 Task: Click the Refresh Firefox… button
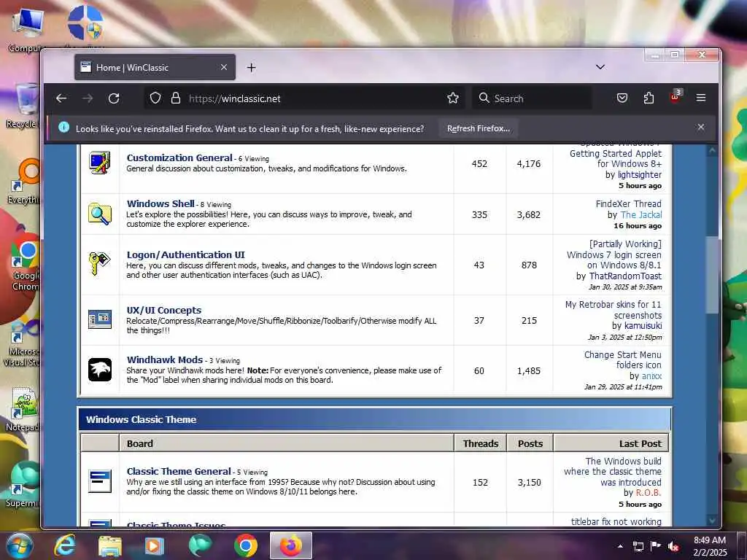point(479,128)
